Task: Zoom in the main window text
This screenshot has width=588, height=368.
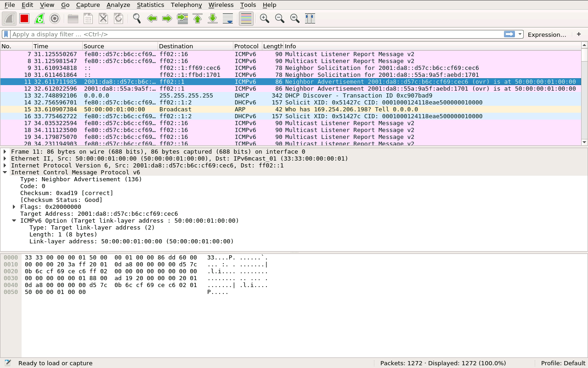Action: tap(264, 18)
